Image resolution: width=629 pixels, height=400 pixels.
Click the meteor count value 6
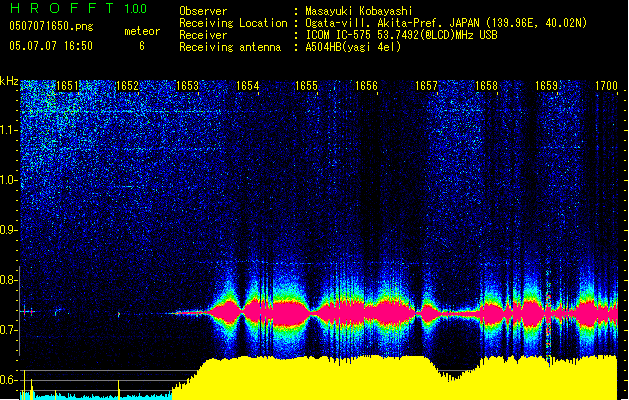coord(142,46)
